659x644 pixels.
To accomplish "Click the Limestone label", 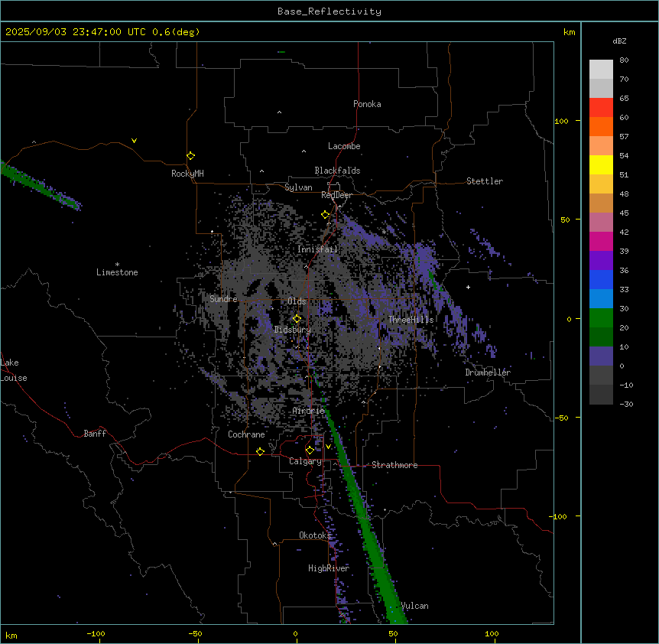I will pyautogui.click(x=117, y=272).
